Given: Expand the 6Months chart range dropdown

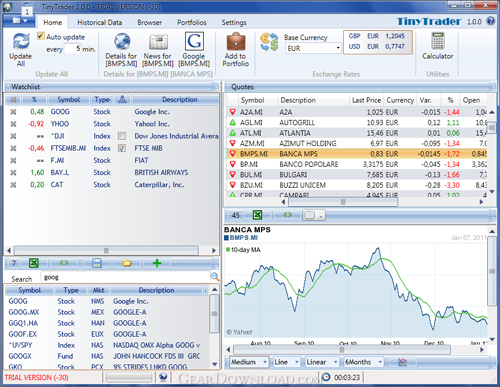Looking at the screenshot, I should [363, 362].
